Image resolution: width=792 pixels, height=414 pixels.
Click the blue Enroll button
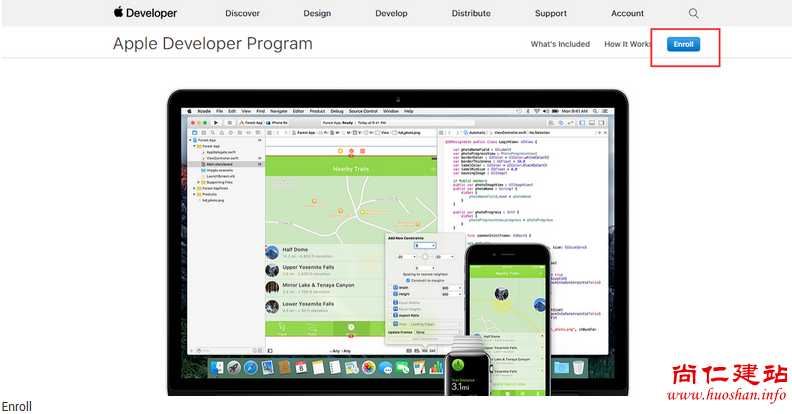pos(684,45)
